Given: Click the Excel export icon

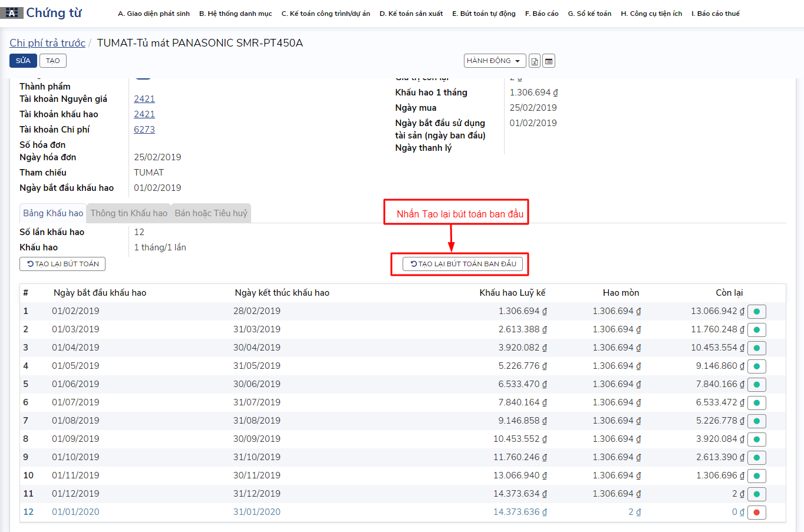Looking at the screenshot, I should coord(535,61).
